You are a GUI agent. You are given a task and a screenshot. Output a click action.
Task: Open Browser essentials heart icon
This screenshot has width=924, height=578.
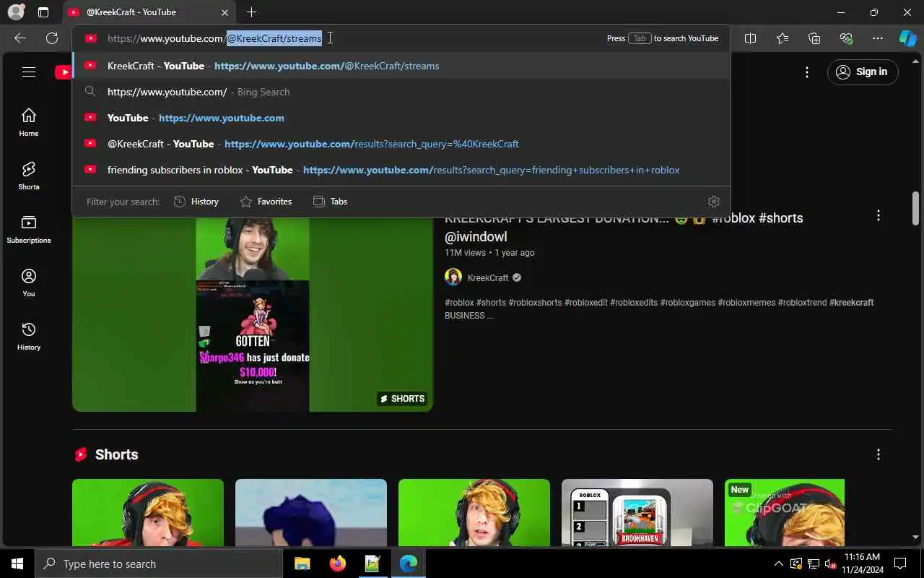tap(846, 38)
